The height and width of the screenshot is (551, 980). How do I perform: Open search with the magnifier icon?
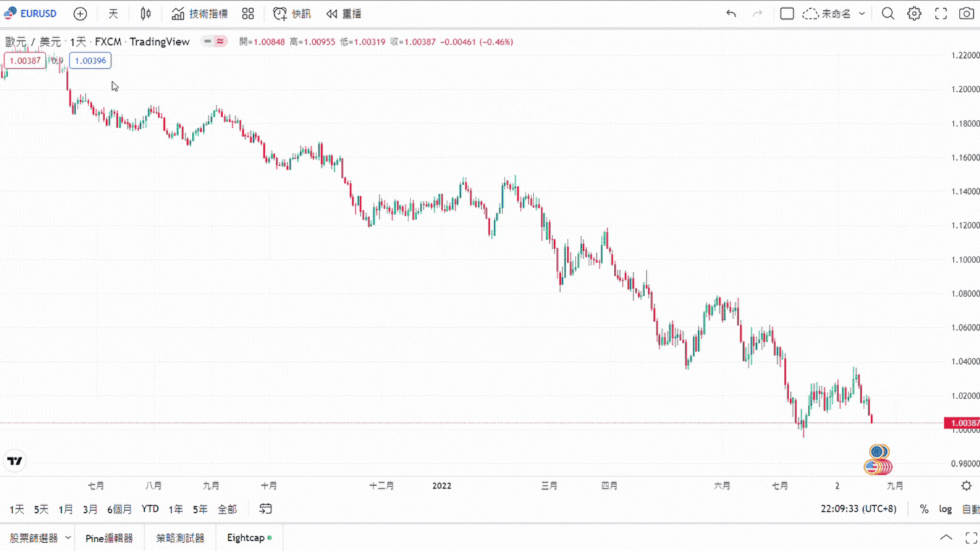coord(887,13)
